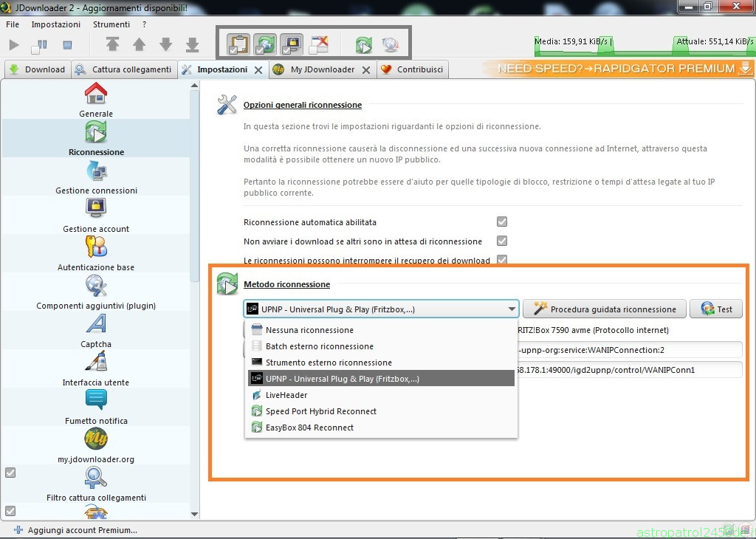Switch to the Download tab
The width and height of the screenshot is (756, 539).
[x=38, y=69]
